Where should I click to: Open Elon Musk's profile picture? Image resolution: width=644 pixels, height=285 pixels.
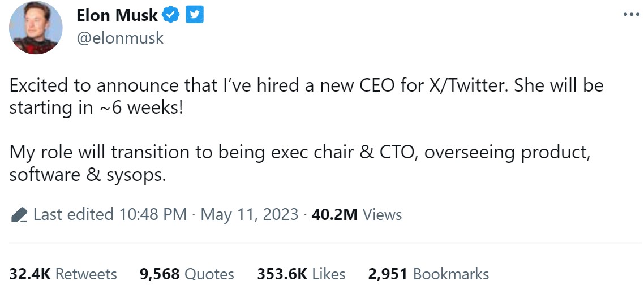36,28
